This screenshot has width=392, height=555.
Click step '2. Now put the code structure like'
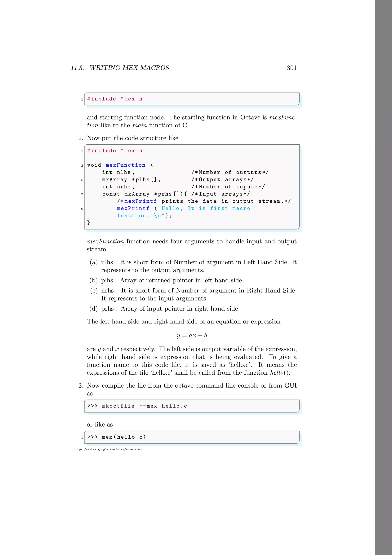pyautogui.click(x=128, y=138)
